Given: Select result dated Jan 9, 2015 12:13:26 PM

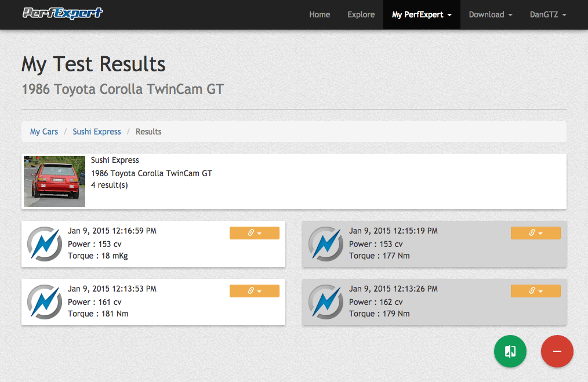Looking at the screenshot, I should [434, 302].
